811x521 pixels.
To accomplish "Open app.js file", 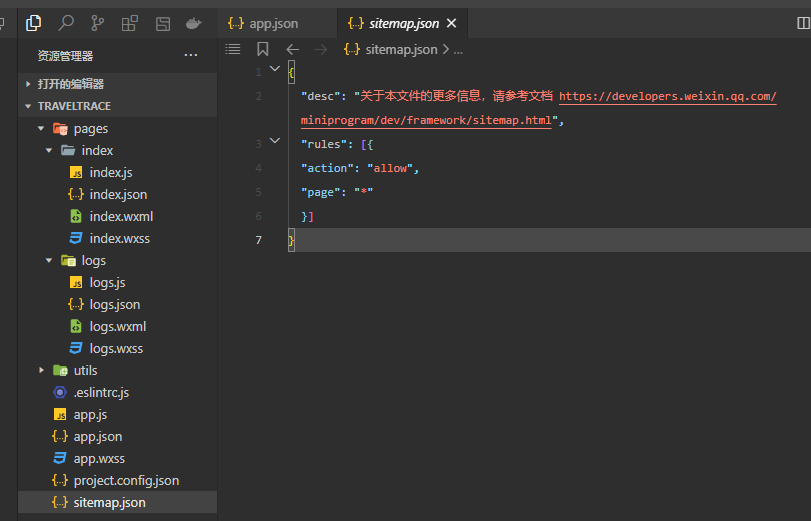I will (x=117, y=414).
